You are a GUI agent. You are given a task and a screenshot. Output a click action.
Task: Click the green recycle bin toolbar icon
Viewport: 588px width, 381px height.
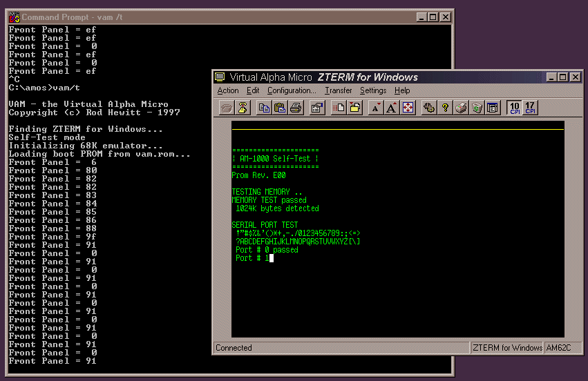pos(477,108)
